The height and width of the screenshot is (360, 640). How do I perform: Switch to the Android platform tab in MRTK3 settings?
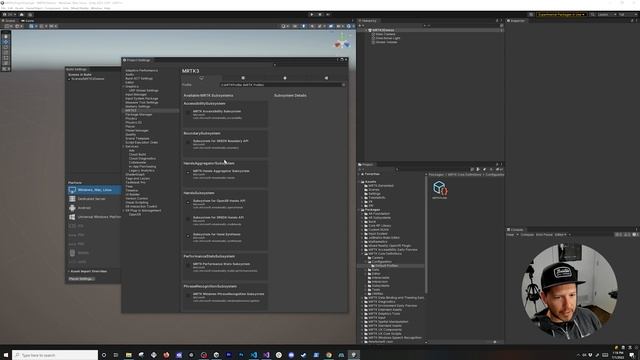[x=284, y=78]
